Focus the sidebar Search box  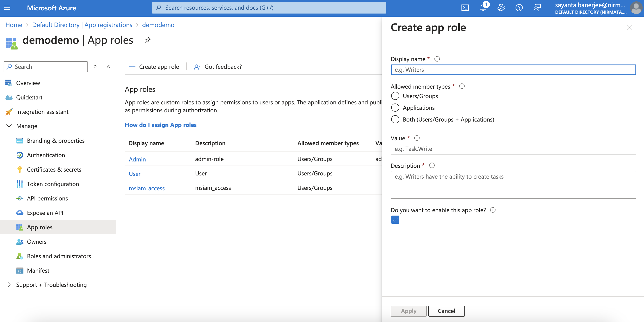46,67
